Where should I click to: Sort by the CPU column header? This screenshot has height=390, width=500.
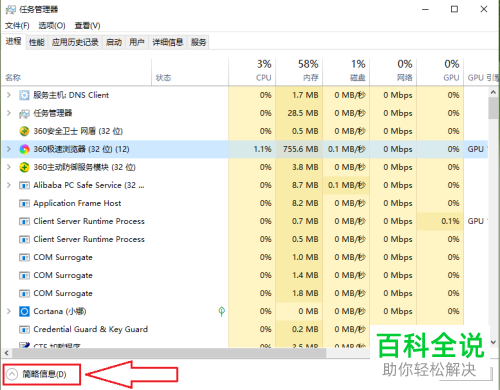click(x=252, y=71)
